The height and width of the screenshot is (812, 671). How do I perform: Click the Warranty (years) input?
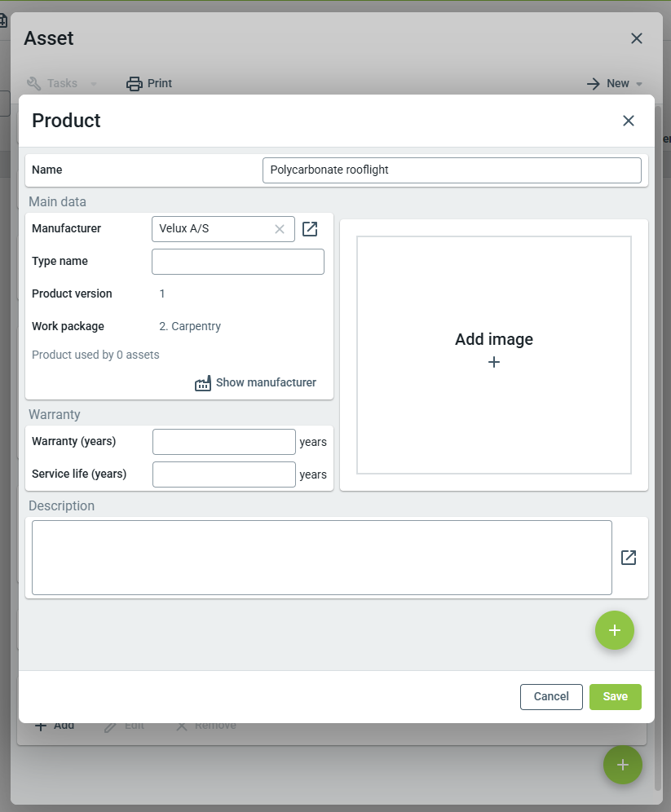point(224,442)
